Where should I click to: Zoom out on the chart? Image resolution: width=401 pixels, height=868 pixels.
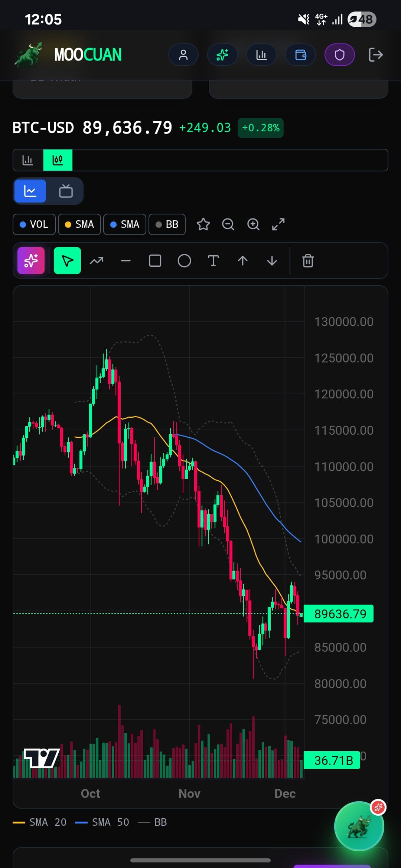click(x=228, y=224)
